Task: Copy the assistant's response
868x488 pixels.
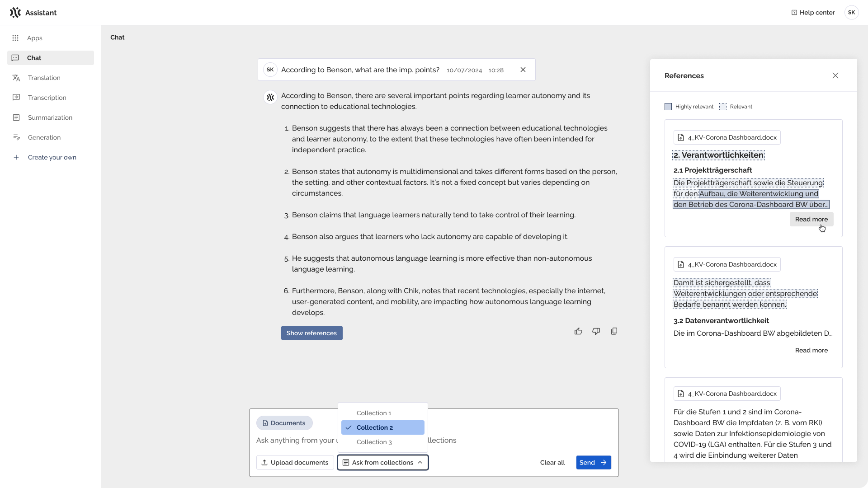Action: (x=614, y=331)
